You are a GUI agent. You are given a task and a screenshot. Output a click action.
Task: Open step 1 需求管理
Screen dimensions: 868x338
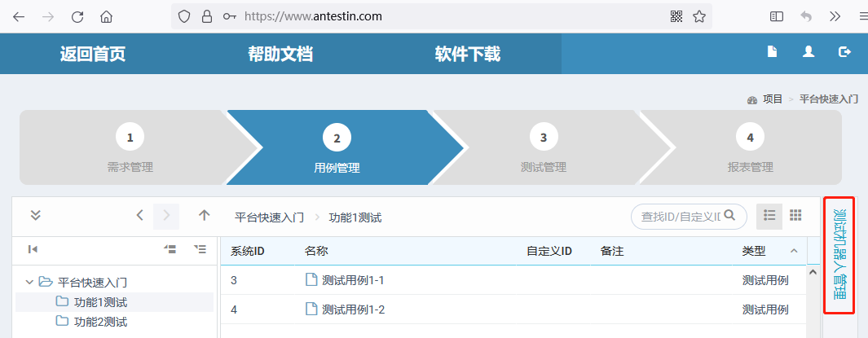[x=130, y=147]
